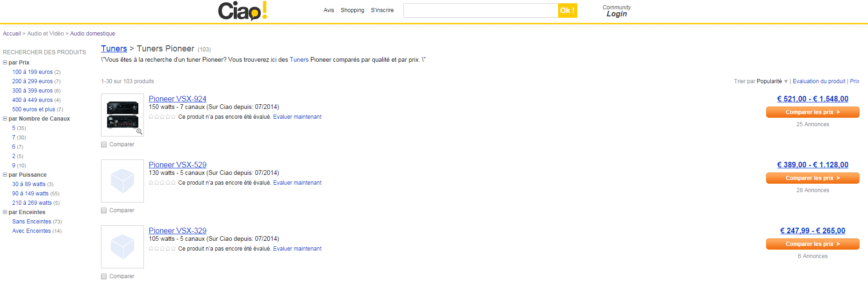
Task: Open the Shopping menu item
Action: (352, 10)
